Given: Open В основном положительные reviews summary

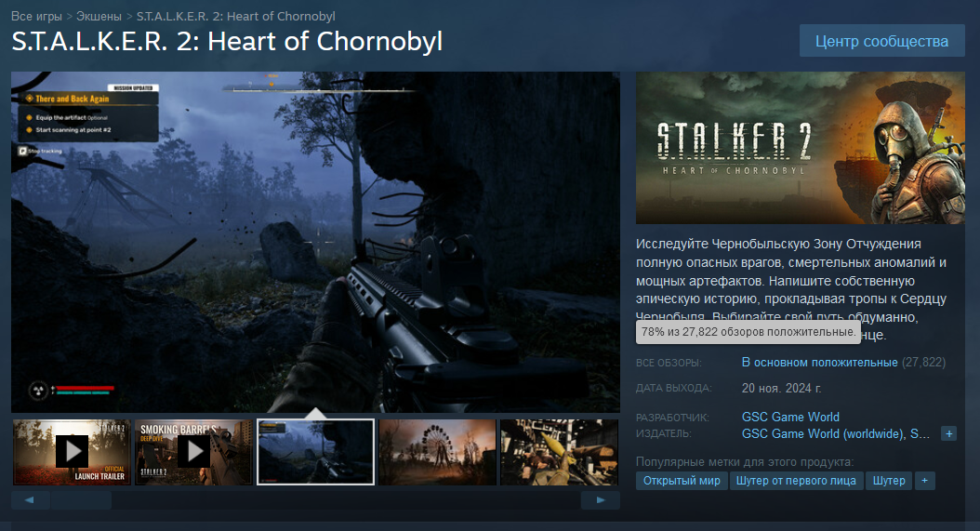Looking at the screenshot, I should tap(819, 363).
